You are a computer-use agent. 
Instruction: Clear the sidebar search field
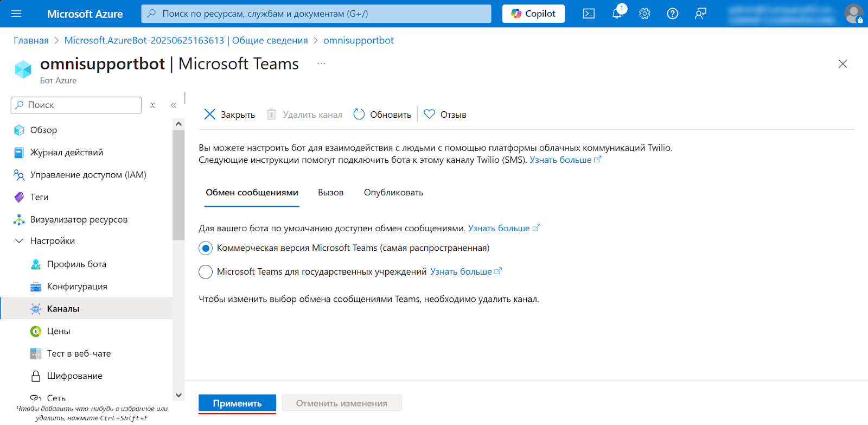pos(152,105)
